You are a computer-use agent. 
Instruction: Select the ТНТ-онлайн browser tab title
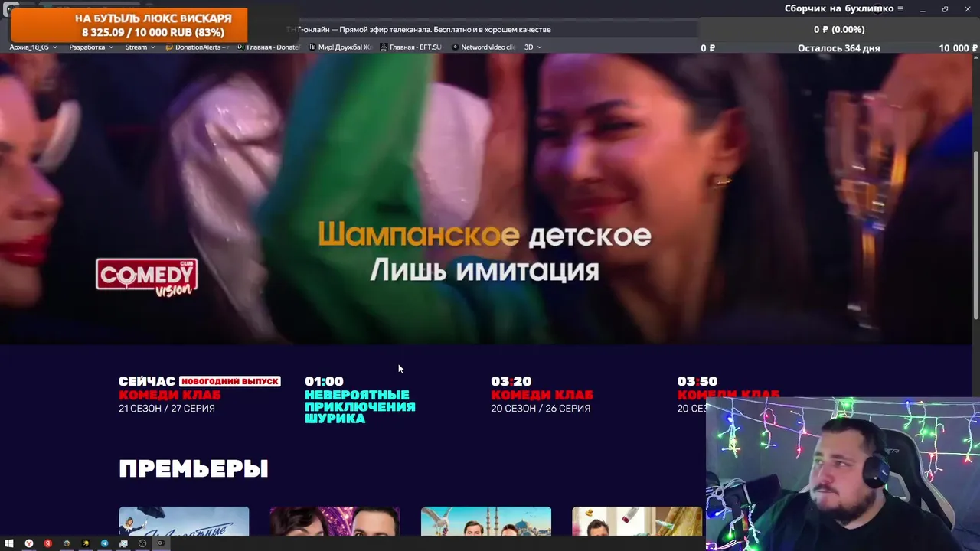(419, 30)
